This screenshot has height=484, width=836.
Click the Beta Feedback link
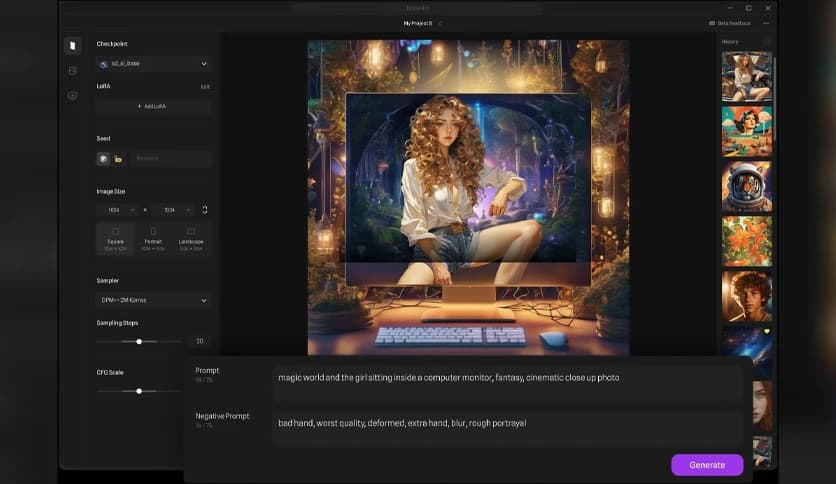(x=731, y=23)
